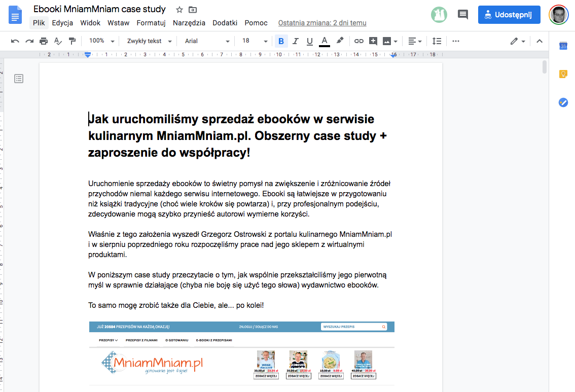This screenshot has width=575, height=392.
Task: Open the Edycja menu
Action: 62,23
